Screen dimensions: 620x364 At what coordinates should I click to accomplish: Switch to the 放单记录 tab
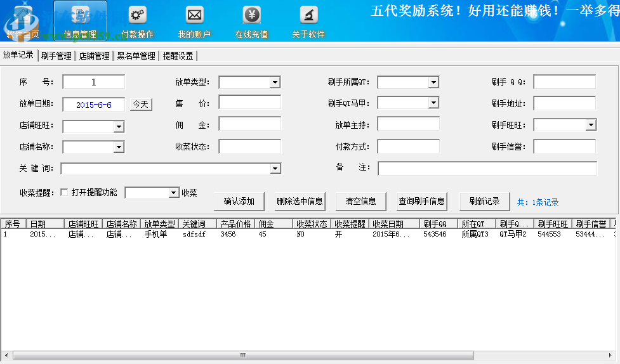click(x=18, y=55)
